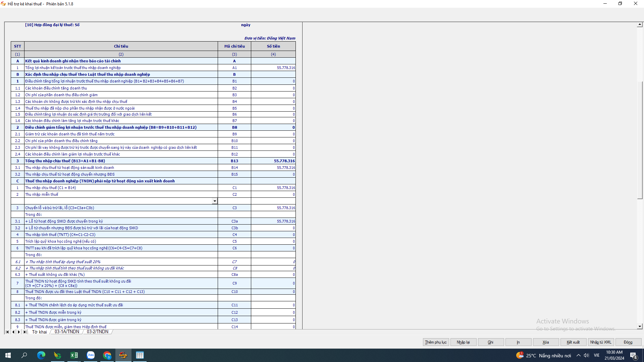
Task: Click the HTKK tax app taskbar icon
Action: (123, 355)
